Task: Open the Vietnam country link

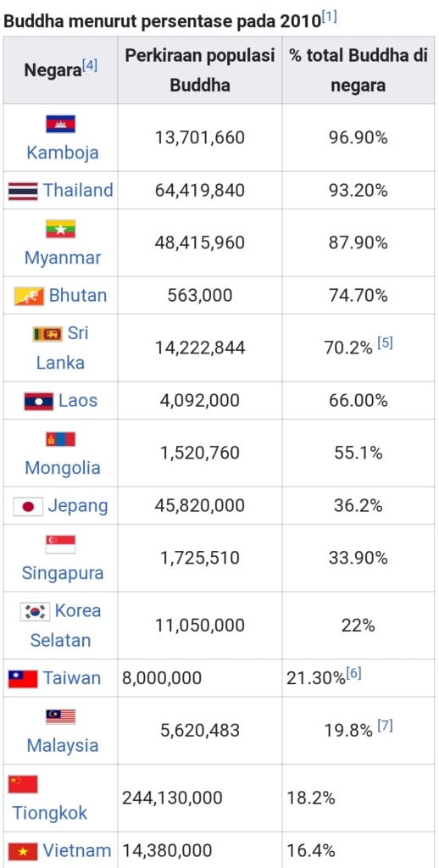Action: point(77,849)
